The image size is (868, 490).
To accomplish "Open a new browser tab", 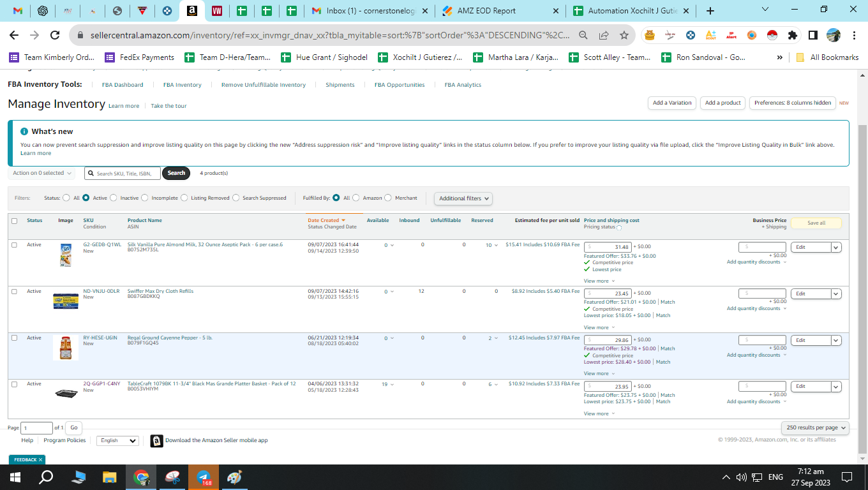I will 710,11.
